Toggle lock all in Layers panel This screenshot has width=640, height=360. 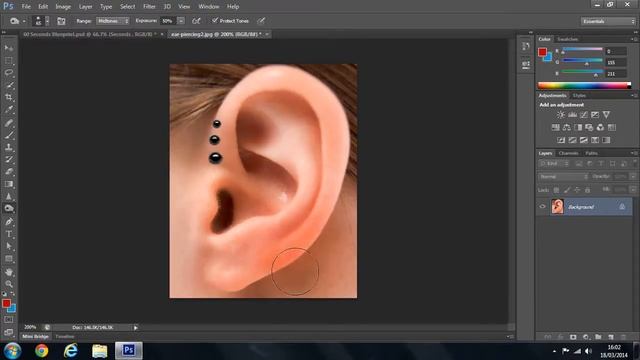tap(587, 190)
